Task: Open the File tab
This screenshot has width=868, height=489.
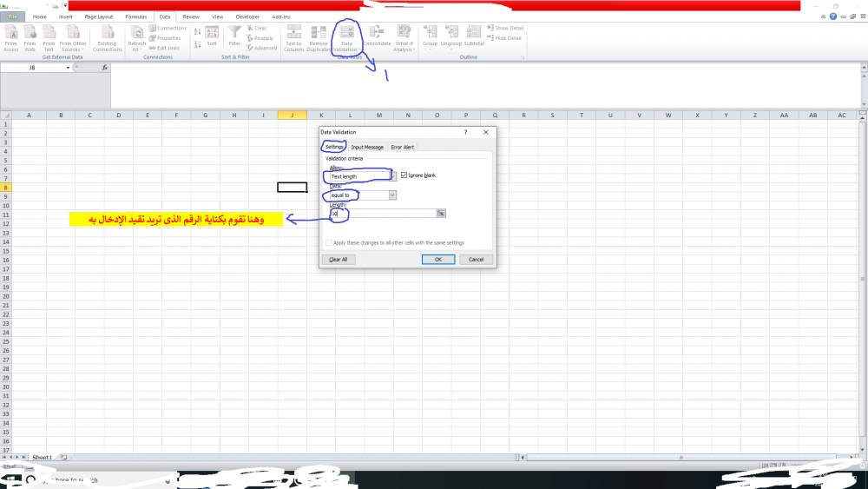Action: [13, 17]
